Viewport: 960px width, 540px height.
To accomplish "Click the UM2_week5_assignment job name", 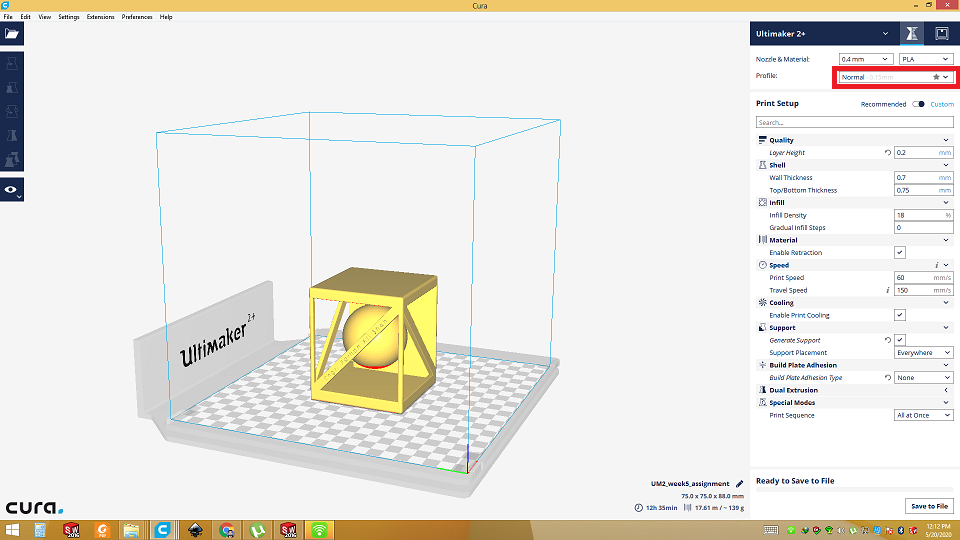I will point(690,484).
